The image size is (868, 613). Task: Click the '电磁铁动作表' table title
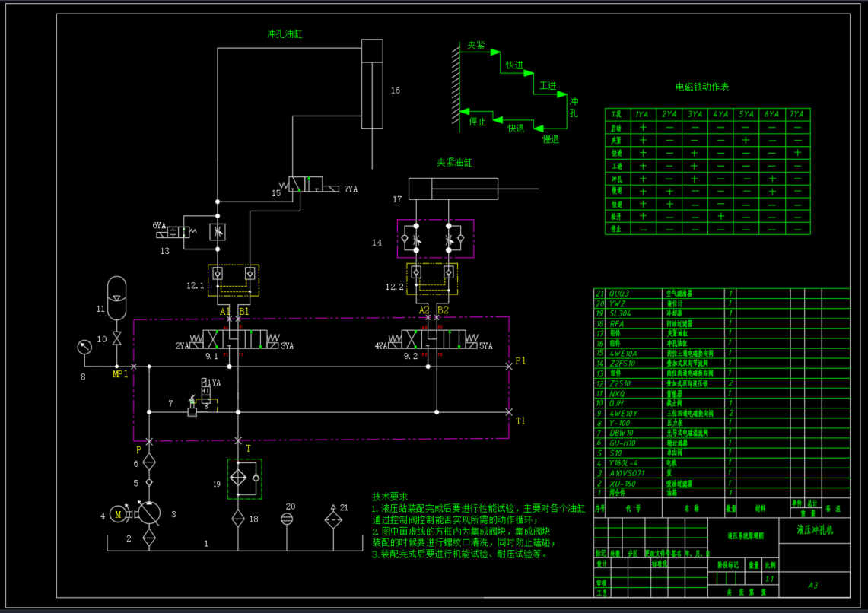[x=702, y=87]
